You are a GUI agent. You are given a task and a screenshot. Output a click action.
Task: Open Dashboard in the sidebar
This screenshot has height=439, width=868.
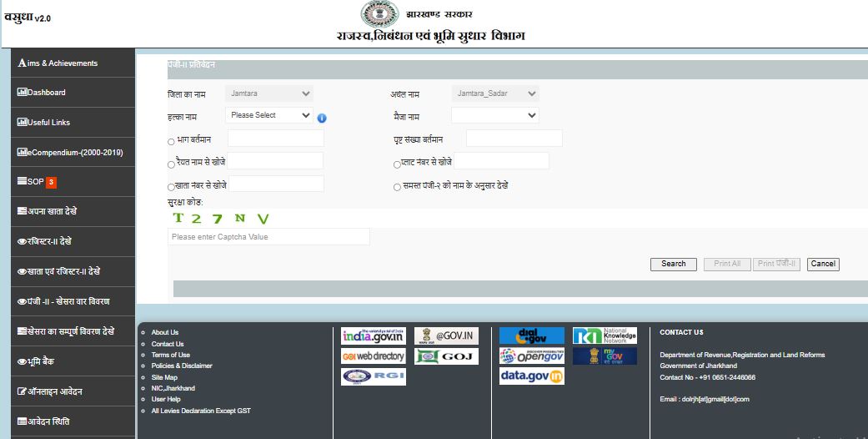coord(73,93)
